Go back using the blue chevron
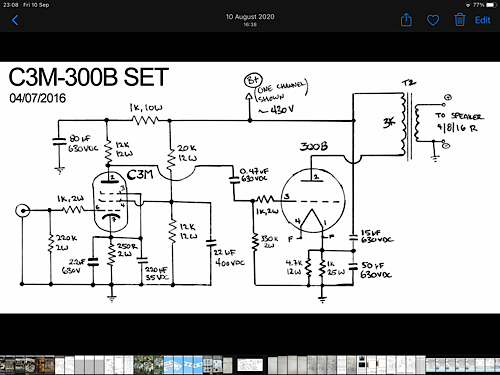The height and width of the screenshot is (375, 500). point(15,20)
